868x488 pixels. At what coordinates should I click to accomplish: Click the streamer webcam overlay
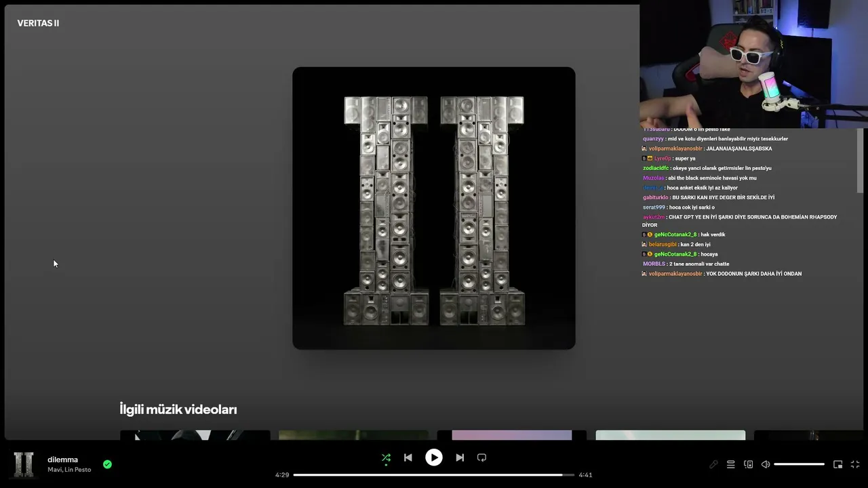tap(753, 64)
